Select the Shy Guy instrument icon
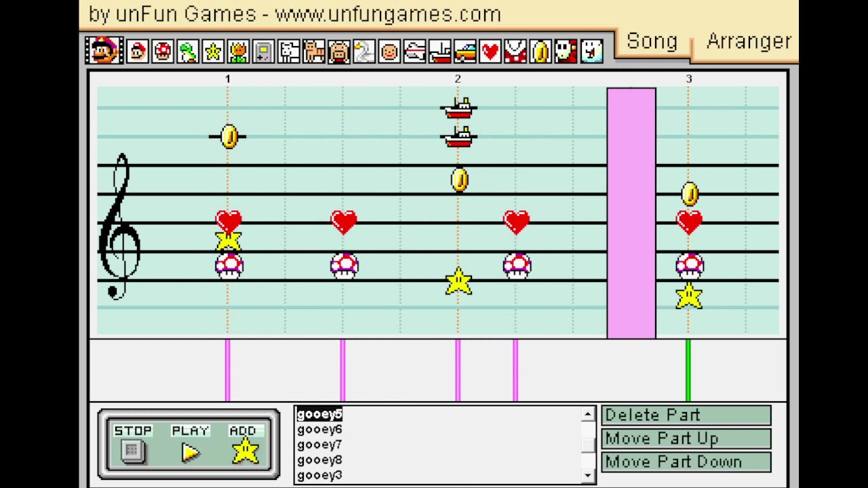 click(x=566, y=52)
